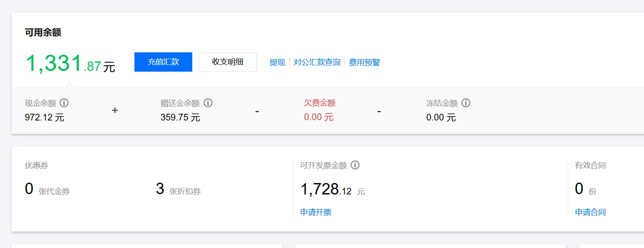644x248 pixels.
Task: Click the 可用余额 section heading
Action: (43, 32)
